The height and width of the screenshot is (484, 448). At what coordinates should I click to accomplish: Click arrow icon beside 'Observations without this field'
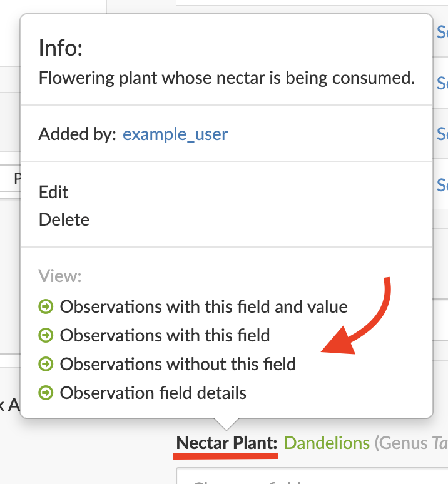point(46,364)
